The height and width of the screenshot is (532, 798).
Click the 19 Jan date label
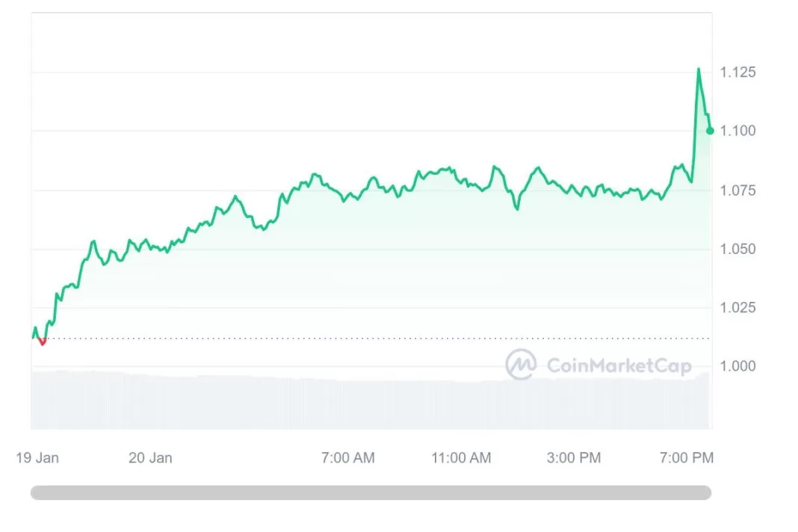(x=37, y=458)
